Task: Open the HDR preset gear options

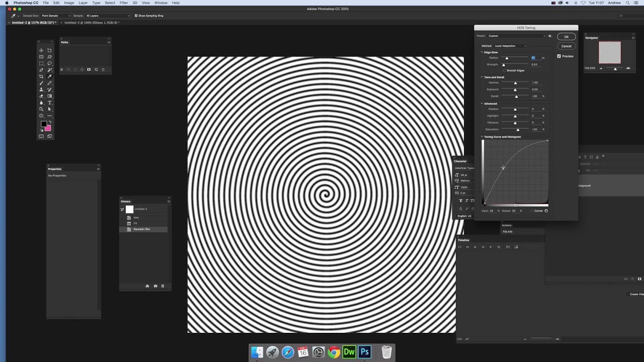Action: [x=550, y=36]
